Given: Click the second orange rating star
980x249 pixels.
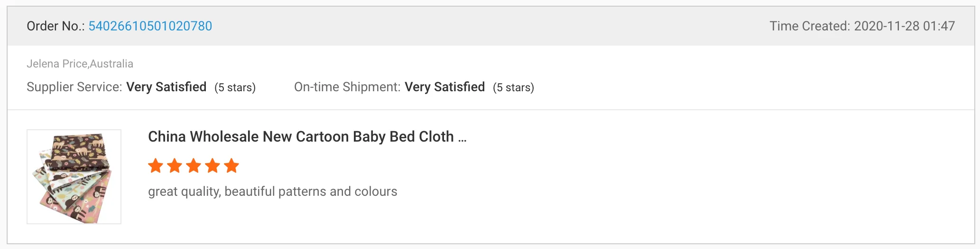Looking at the screenshot, I should coord(175,166).
